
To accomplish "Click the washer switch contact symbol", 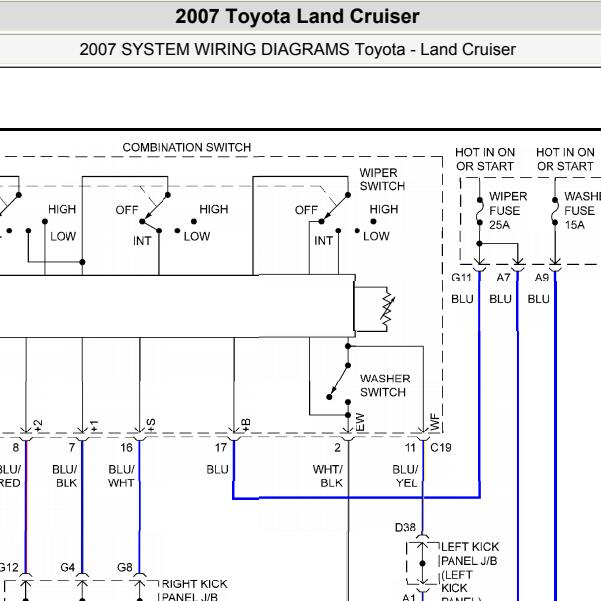I will tap(339, 381).
